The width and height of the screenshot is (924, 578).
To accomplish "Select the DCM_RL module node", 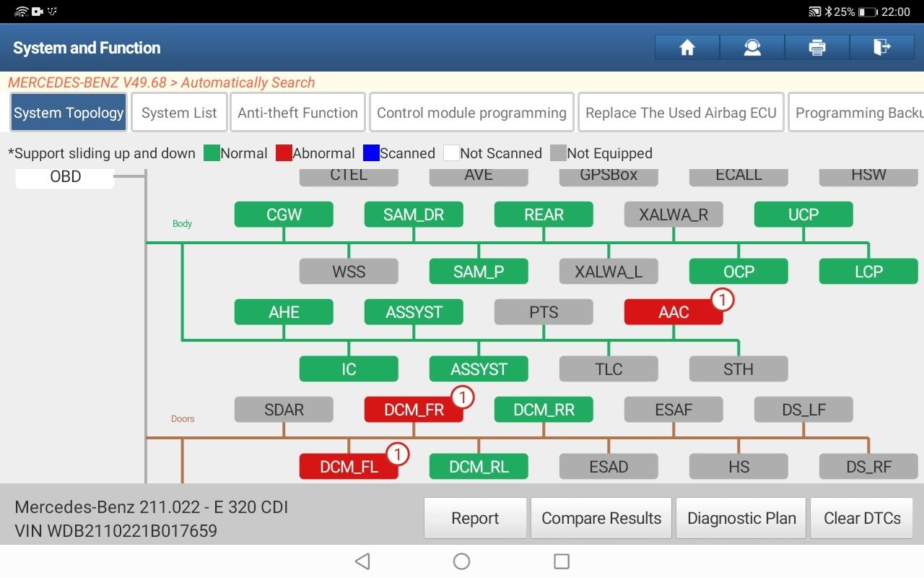I will coord(479,467).
